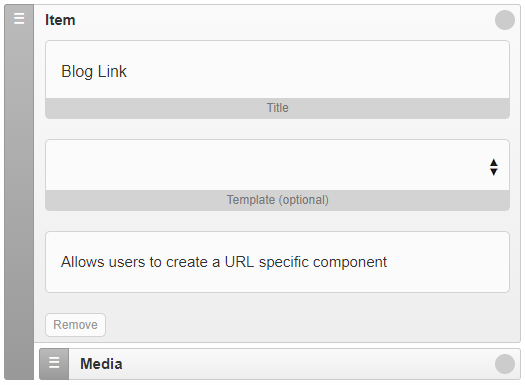Focus the Blog Link title field
The image size is (525, 385).
(x=277, y=70)
